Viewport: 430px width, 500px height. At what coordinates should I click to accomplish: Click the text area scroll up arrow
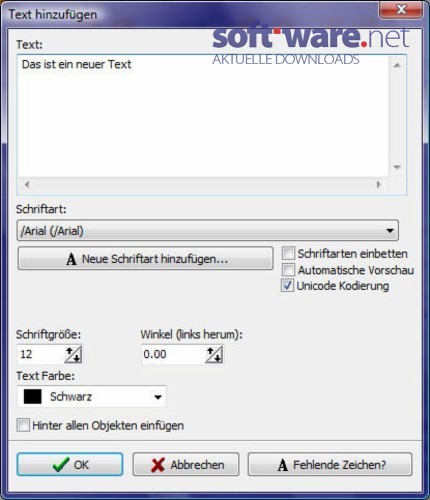[x=397, y=65]
